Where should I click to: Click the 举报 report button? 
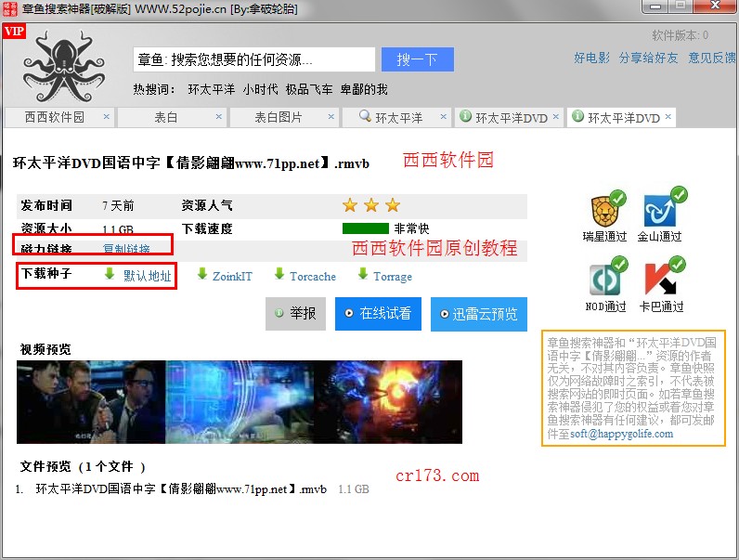[x=295, y=314]
